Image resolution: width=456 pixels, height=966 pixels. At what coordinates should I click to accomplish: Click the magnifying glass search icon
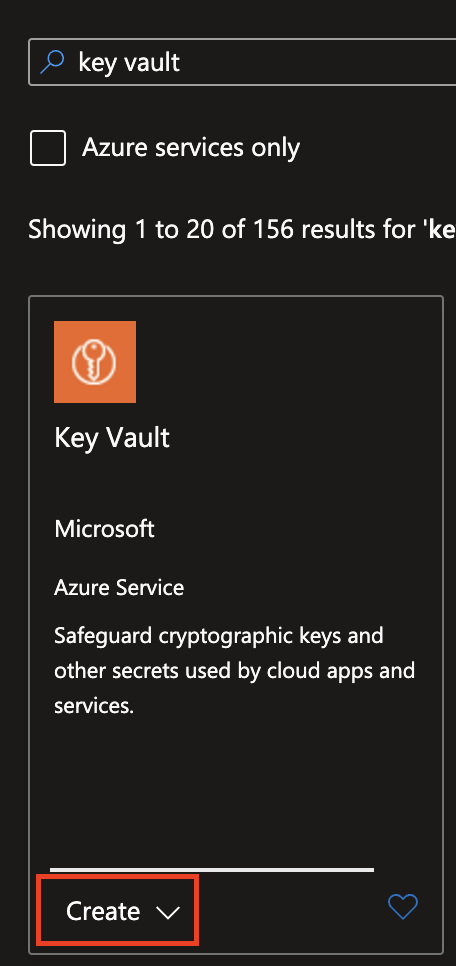[52, 62]
